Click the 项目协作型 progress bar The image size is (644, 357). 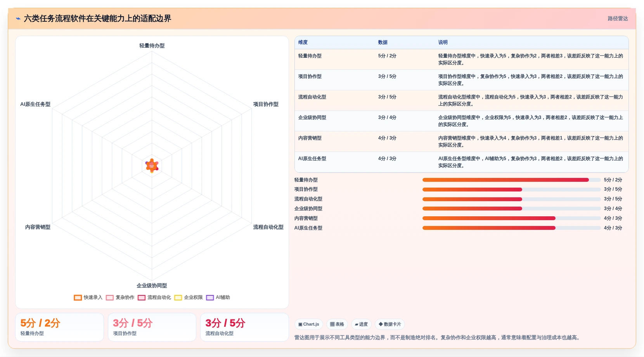pyautogui.click(x=511, y=190)
